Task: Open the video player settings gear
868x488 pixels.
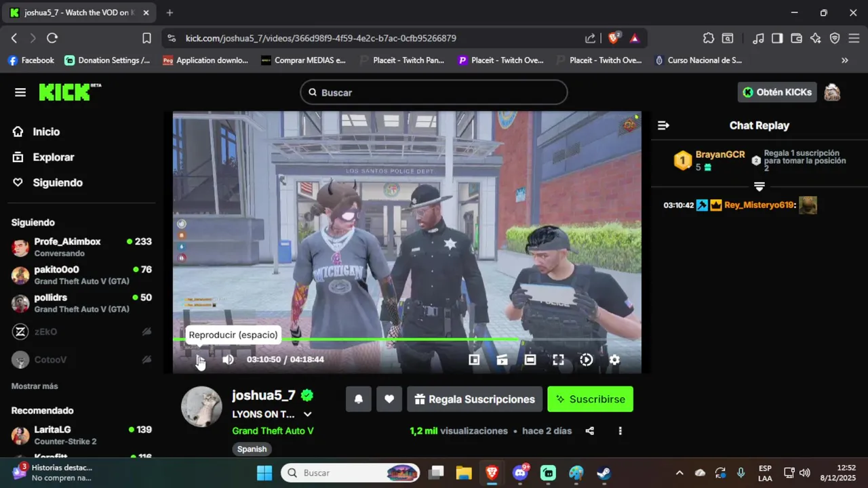Action: click(614, 360)
